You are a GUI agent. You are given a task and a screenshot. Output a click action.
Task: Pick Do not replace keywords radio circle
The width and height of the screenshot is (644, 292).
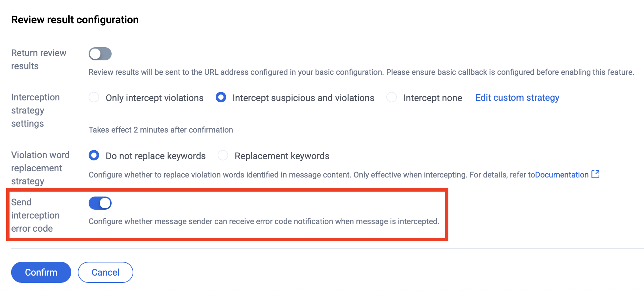(94, 156)
